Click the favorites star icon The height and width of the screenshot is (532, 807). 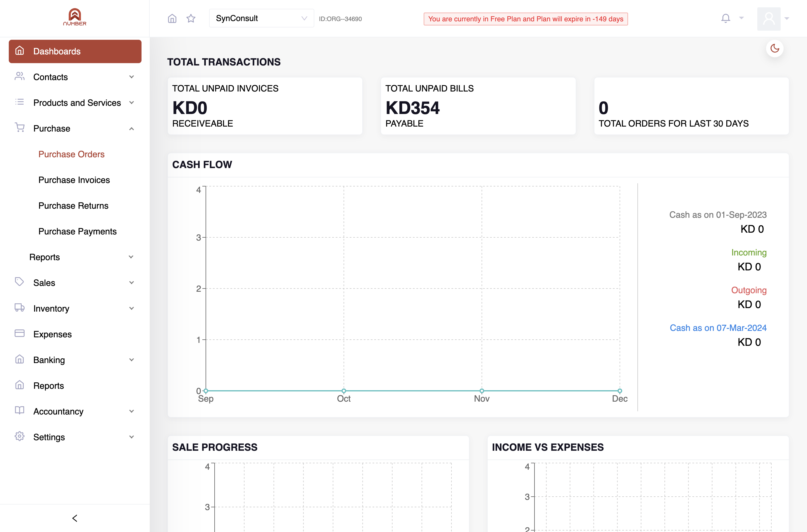tap(191, 18)
